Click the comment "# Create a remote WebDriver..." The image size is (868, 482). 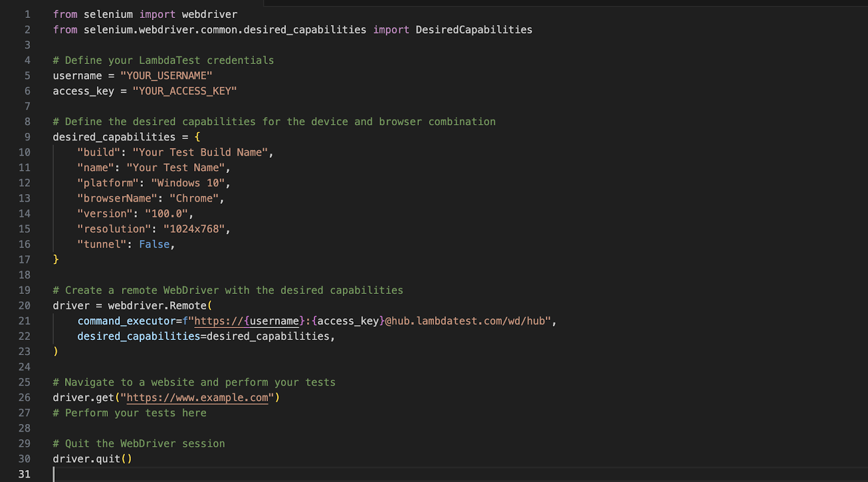coord(228,290)
